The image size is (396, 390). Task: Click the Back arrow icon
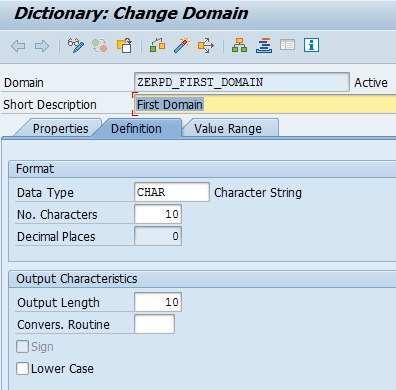(18, 46)
